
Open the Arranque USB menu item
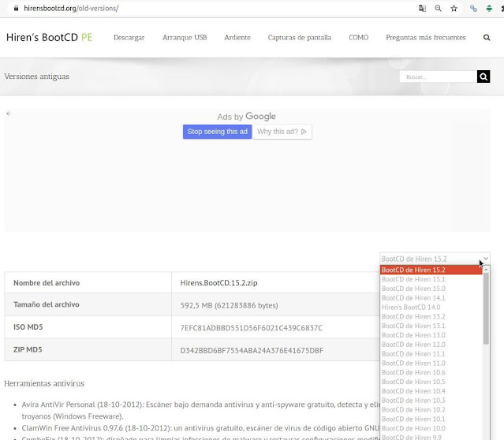coord(185,37)
